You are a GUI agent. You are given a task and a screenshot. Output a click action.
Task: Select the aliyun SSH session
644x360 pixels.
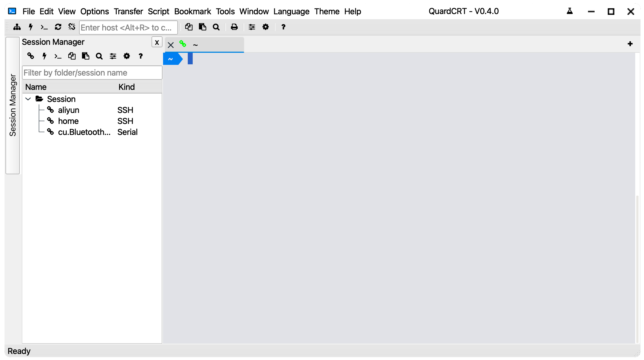69,110
